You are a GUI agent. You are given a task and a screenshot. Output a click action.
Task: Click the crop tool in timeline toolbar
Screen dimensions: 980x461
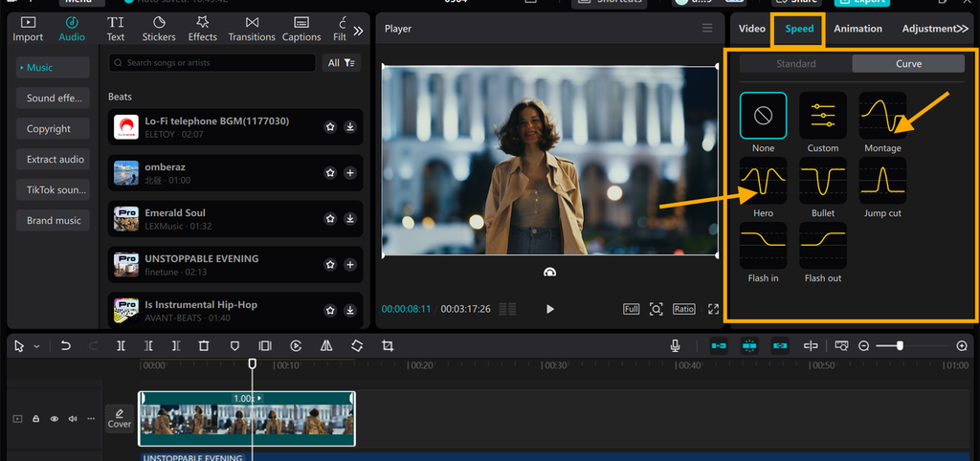tap(388, 346)
